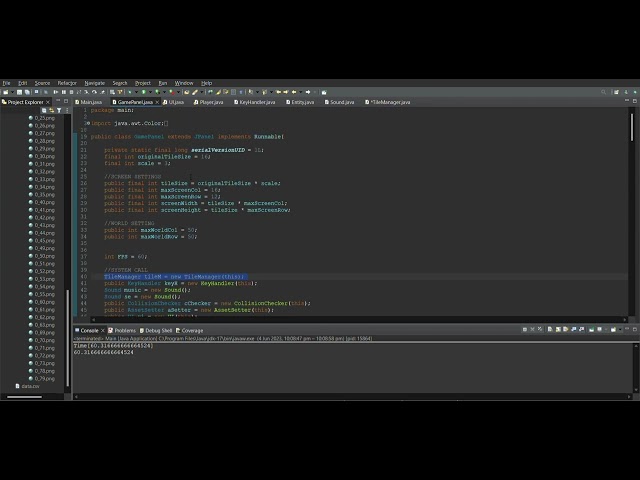Viewport: 640px width, 480px height.
Task: Click the green Debug bug icon
Action: point(130,92)
